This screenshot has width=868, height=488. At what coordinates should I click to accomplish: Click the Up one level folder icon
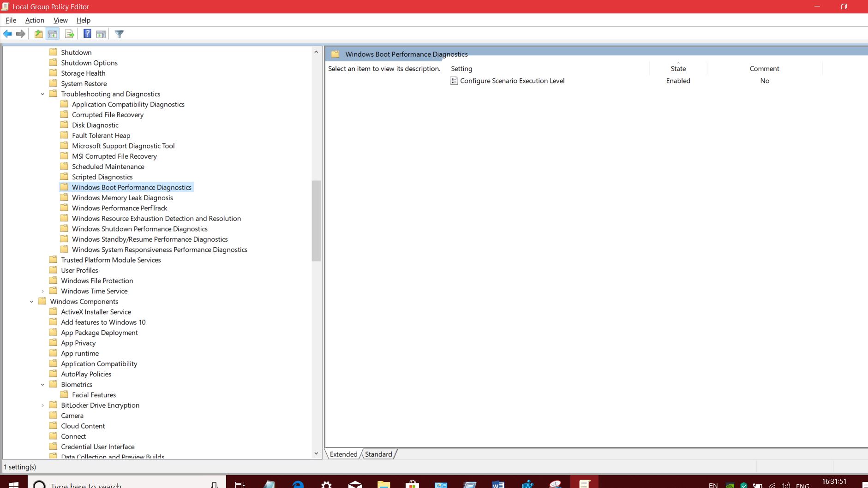(x=39, y=34)
